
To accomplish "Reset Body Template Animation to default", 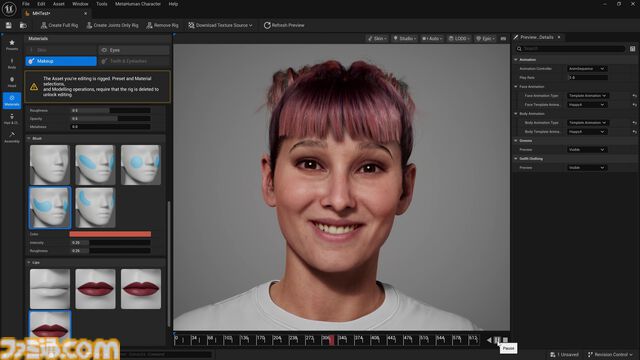I will point(634,131).
